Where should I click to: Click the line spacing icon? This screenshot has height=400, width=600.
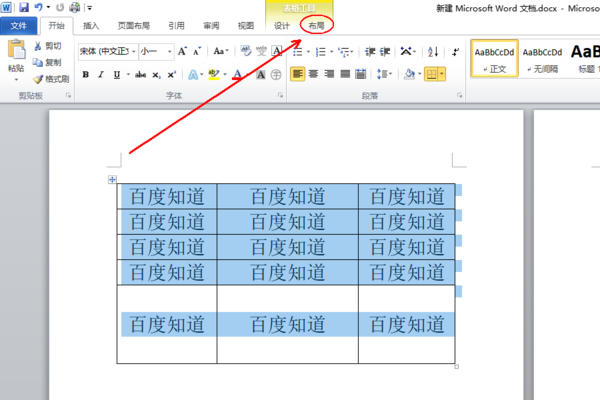382,74
